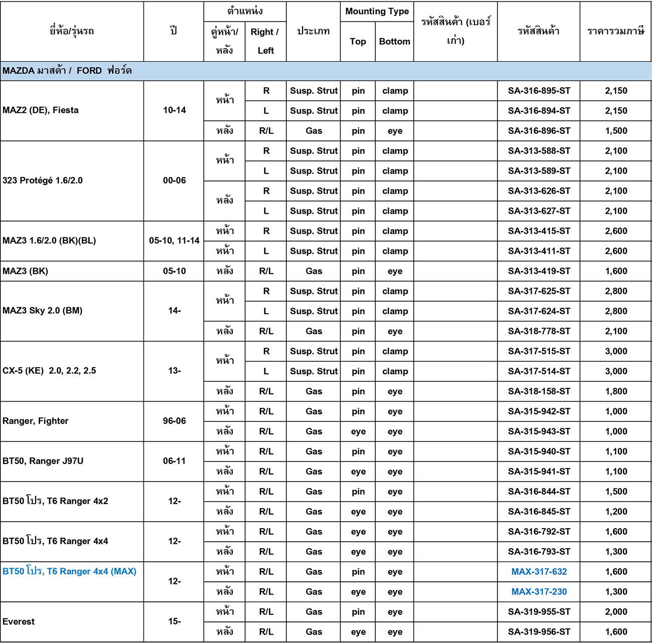Select the Ranger, Fighter model cell
The width and height of the screenshot is (652, 644).
click(72, 421)
